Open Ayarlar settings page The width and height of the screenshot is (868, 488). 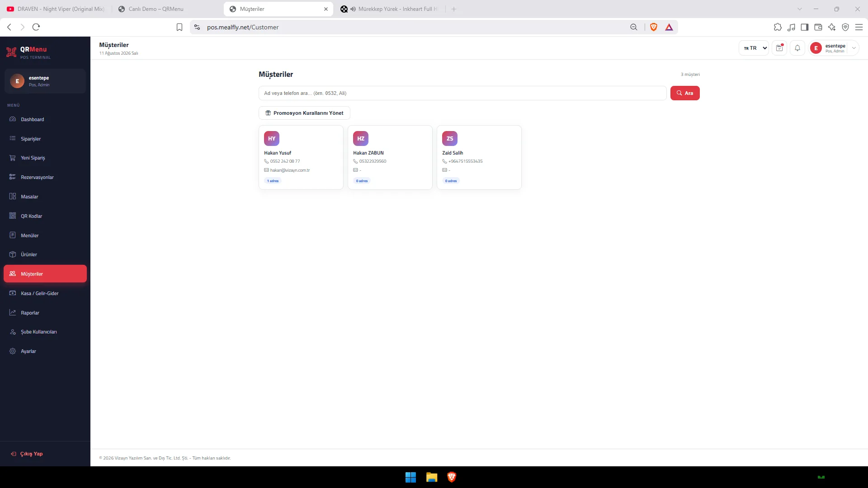[45, 351]
